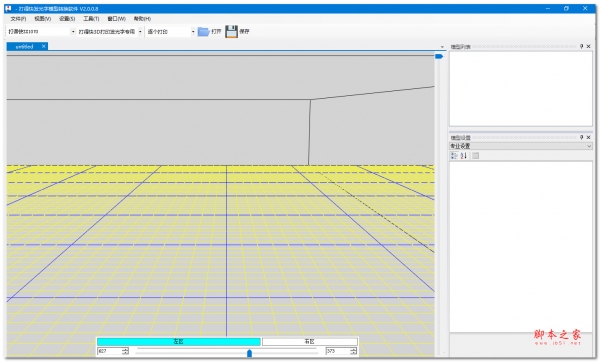Click the floppy disk save icon
Screen dimensions: 600x362
pos(231,32)
